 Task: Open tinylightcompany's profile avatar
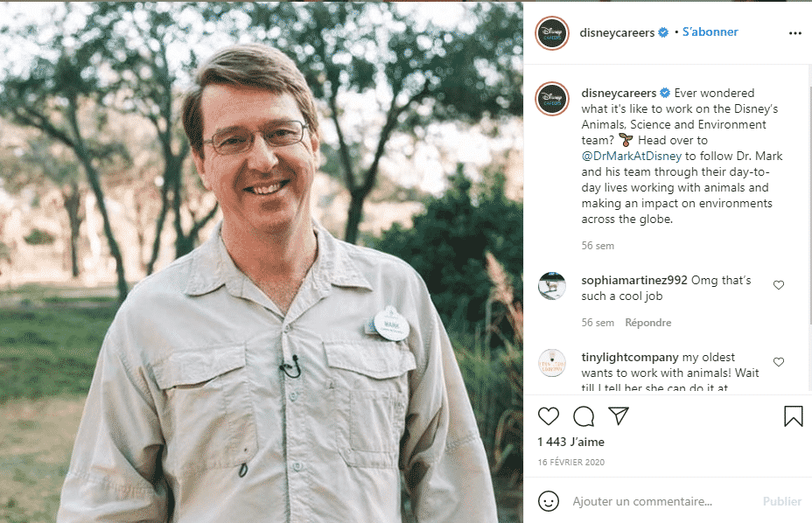point(552,363)
